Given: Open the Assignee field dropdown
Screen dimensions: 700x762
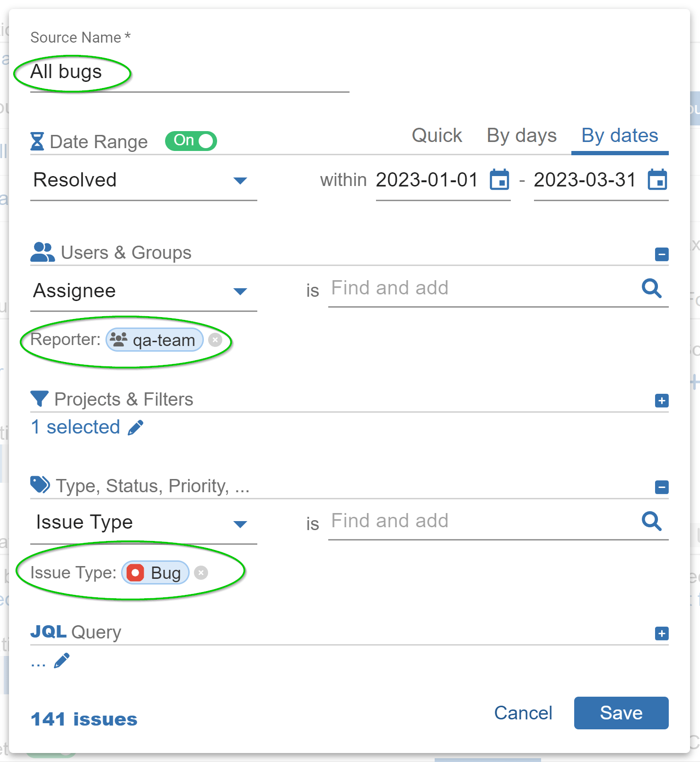Looking at the screenshot, I should coord(241,292).
